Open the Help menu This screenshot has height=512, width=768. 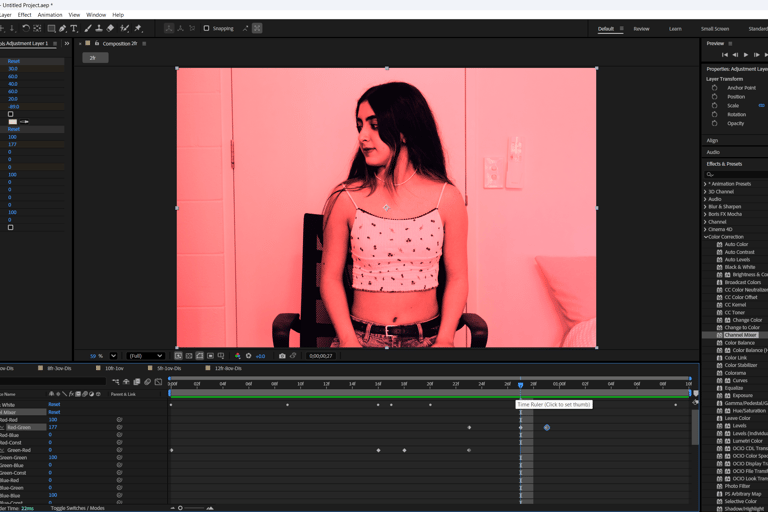[118, 15]
